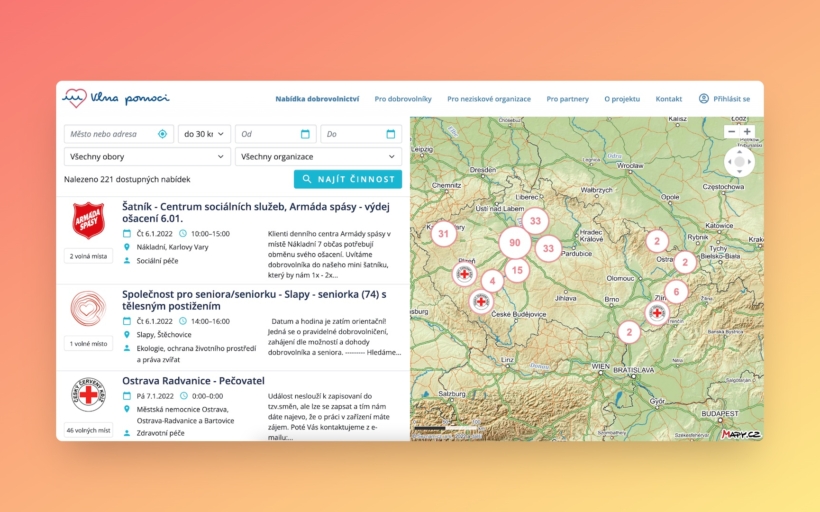Open 'Společnost pro seniora/seniorku - Slapy' offer
Image resolution: width=820 pixels, height=512 pixels.
pos(254,300)
